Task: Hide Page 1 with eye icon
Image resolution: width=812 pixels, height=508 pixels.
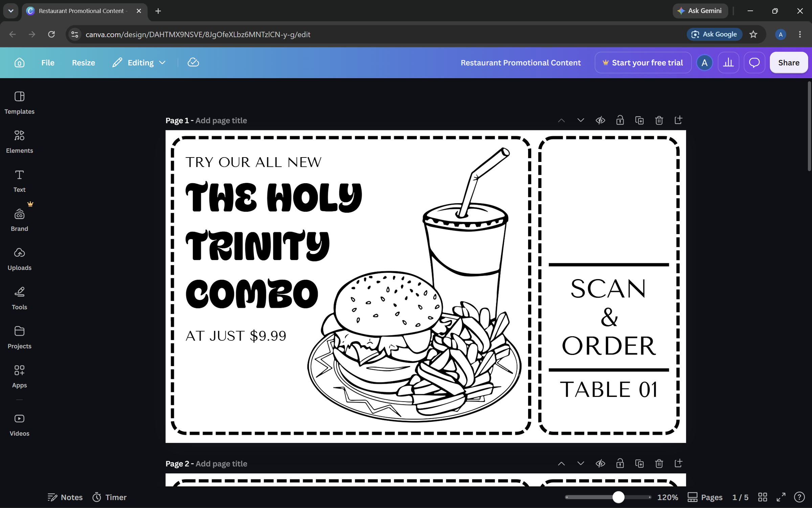Action: pos(600,120)
